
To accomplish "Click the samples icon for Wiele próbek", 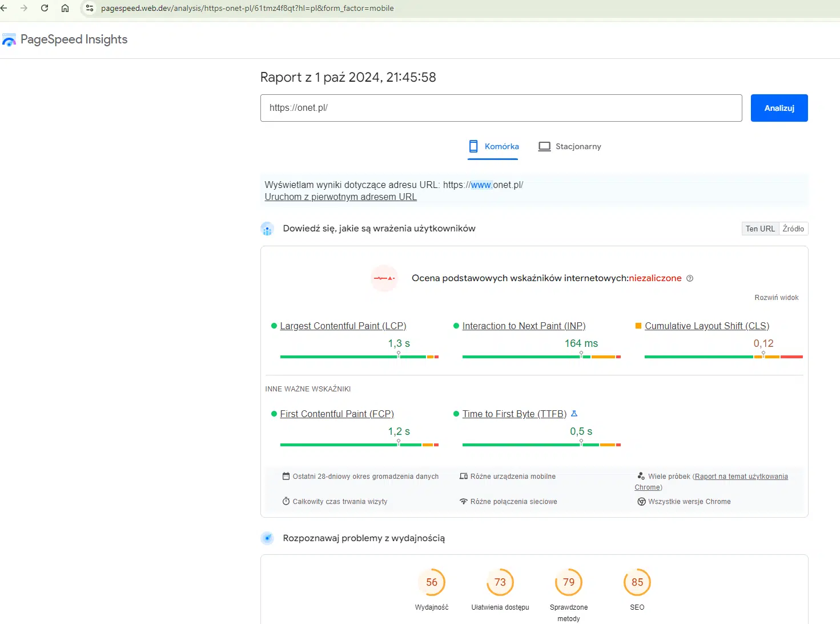I will 641,475.
